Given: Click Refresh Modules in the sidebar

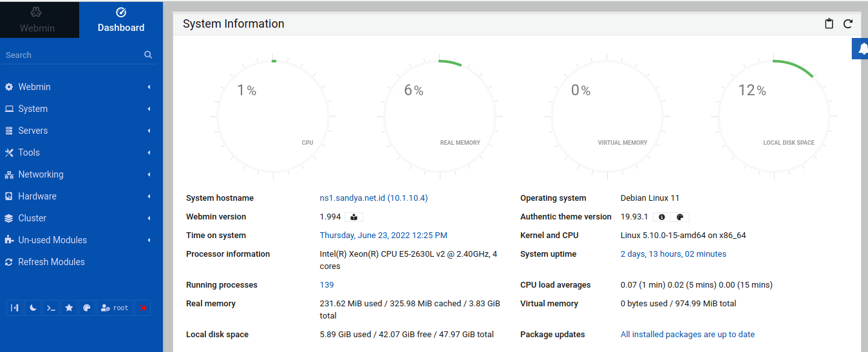Looking at the screenshot, I should click(51, 262).
